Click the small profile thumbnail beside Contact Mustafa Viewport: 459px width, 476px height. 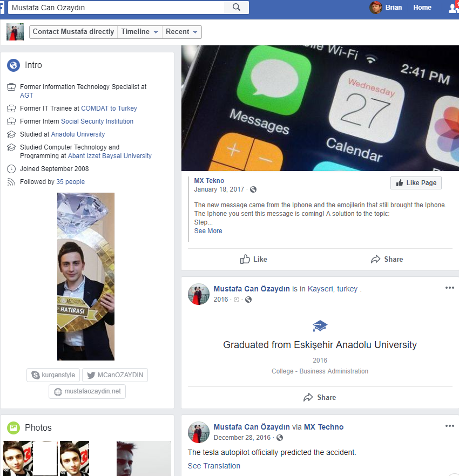point(15,32)
